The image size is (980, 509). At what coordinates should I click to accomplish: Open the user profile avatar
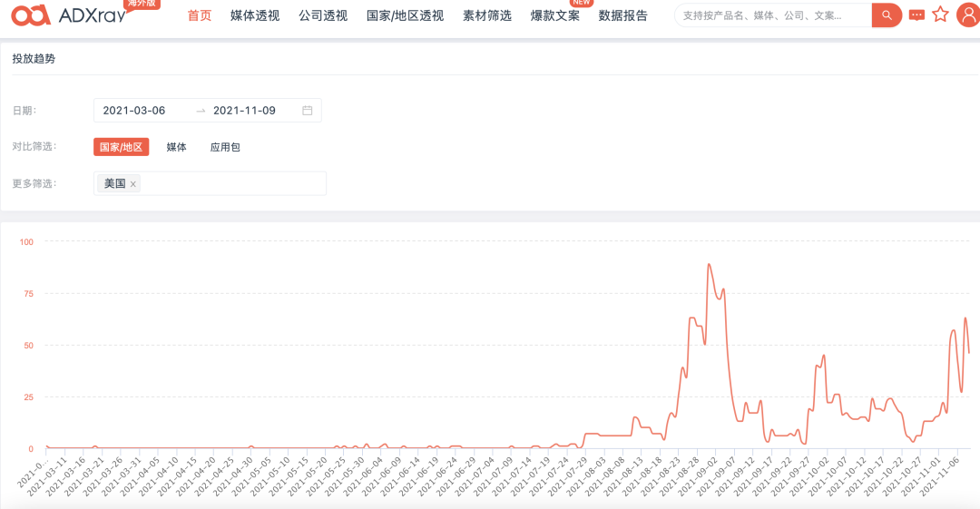click(967, 15)
